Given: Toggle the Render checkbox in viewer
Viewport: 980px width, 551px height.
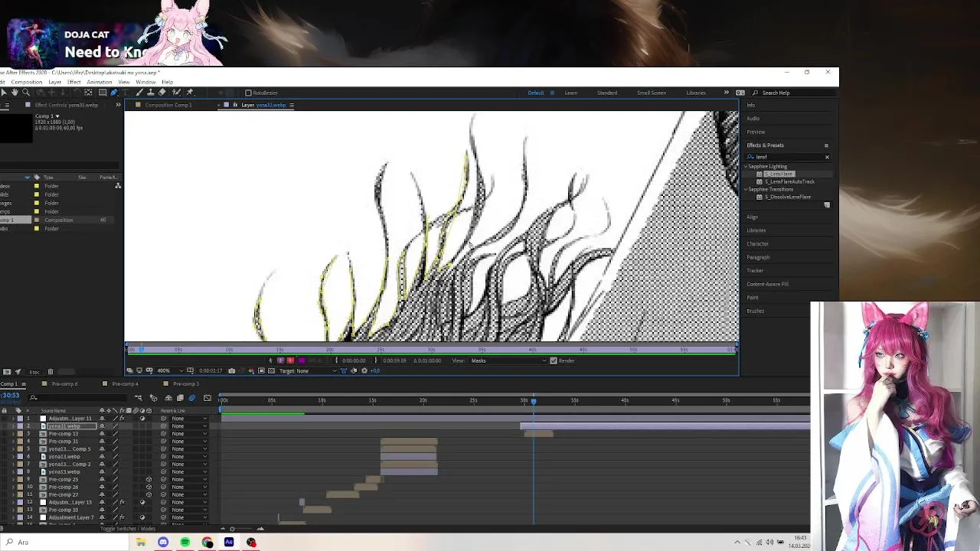Looking at the screenshot, I should 554,360.
